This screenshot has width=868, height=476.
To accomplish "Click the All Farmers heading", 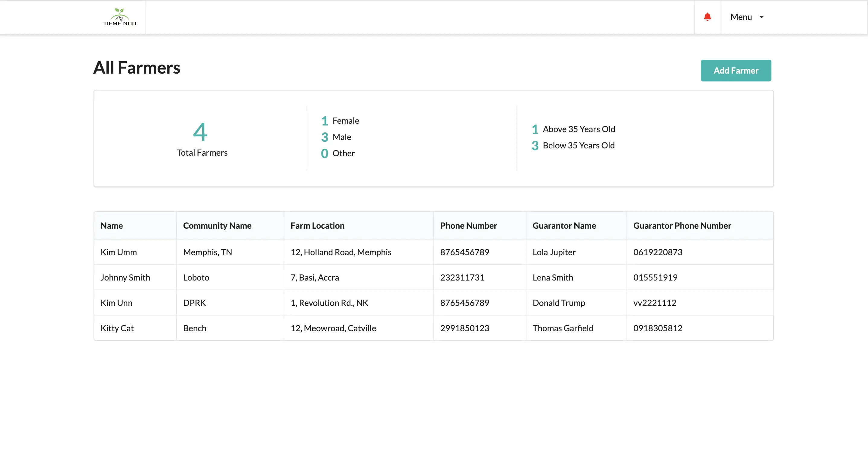I will (x=137, y=67).
